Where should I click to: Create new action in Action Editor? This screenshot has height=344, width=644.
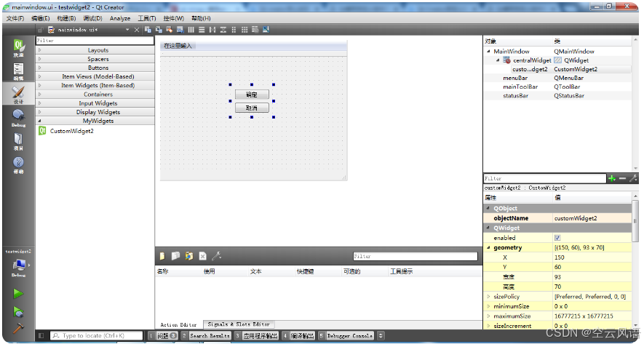[x=162, y=256]
